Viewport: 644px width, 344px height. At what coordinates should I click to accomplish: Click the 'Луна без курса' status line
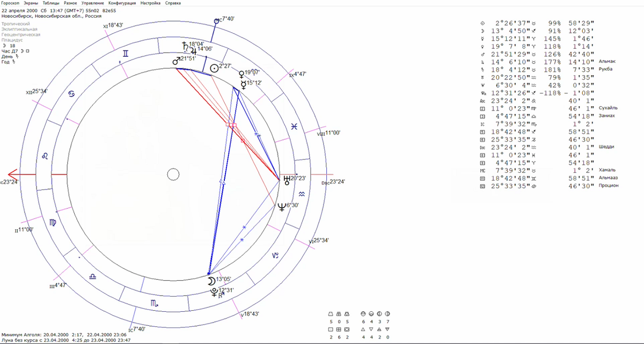pos(66,340)
